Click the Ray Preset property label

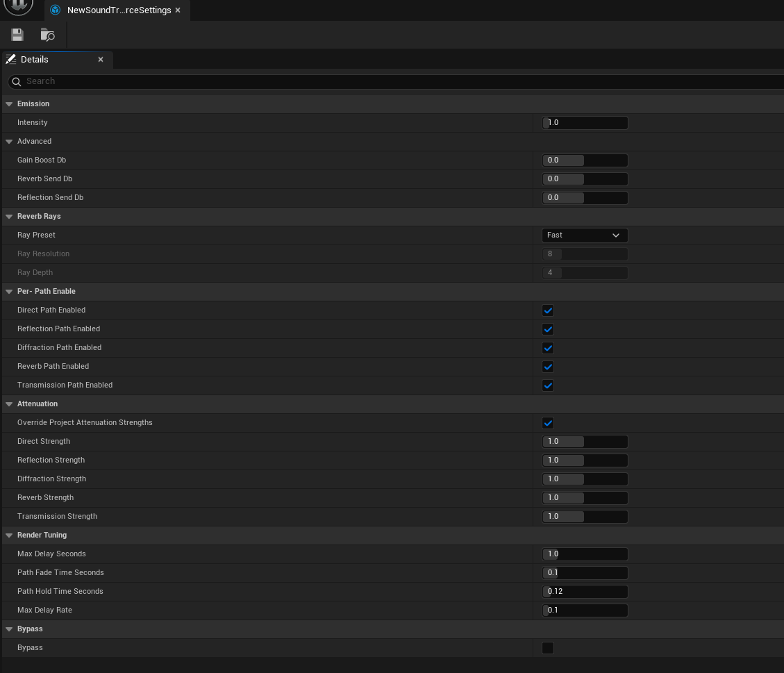37,235
